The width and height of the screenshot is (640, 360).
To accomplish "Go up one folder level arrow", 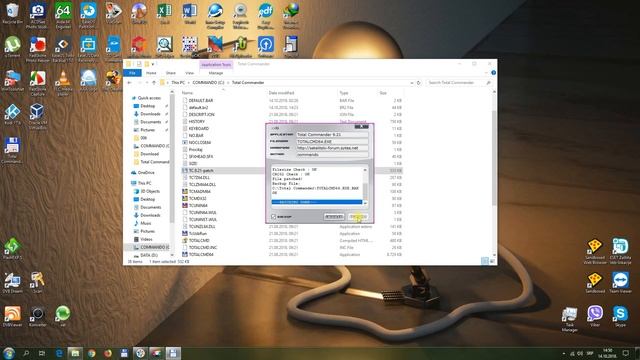I will pyautogui.click(x=154, y=82).
